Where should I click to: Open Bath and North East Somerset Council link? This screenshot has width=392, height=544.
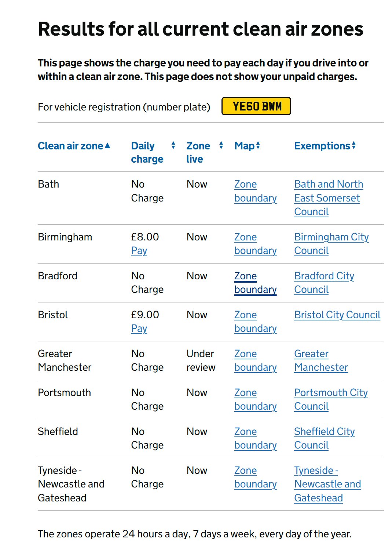tap(329, 198)
